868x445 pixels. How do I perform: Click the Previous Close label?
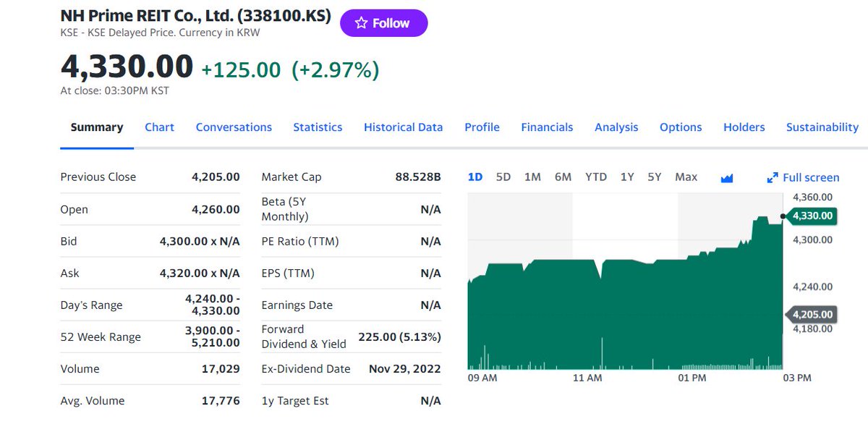[x=98, y=177]
